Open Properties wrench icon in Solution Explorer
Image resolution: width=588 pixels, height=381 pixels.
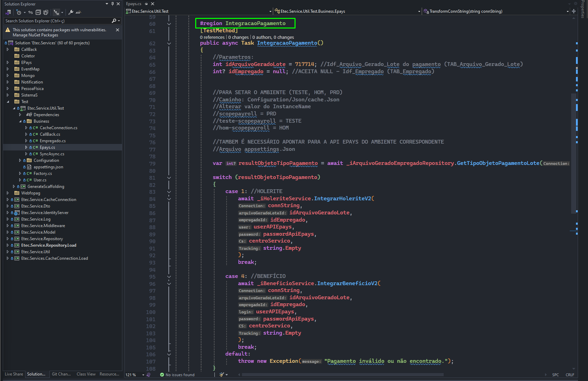point(71,12)
